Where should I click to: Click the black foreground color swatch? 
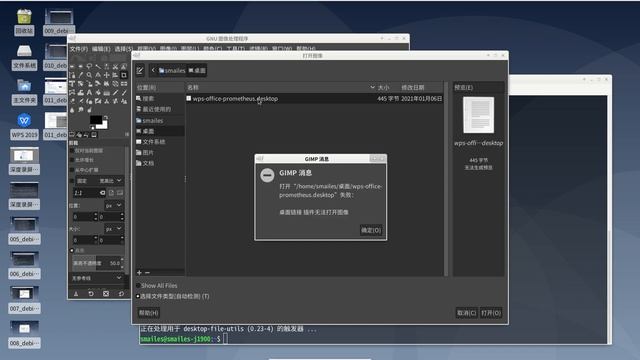tap(96, 120)
